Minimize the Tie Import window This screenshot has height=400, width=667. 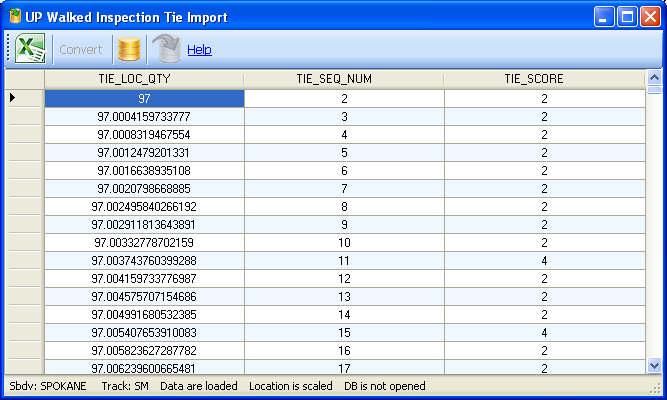point(604,17)
